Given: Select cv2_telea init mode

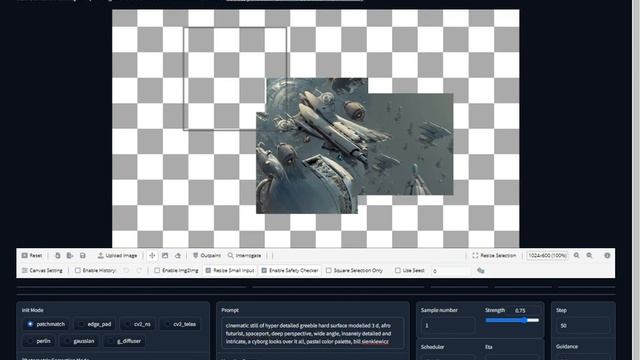Looking at the screenshot, I should pyautogui.click(x=180, y=324).
